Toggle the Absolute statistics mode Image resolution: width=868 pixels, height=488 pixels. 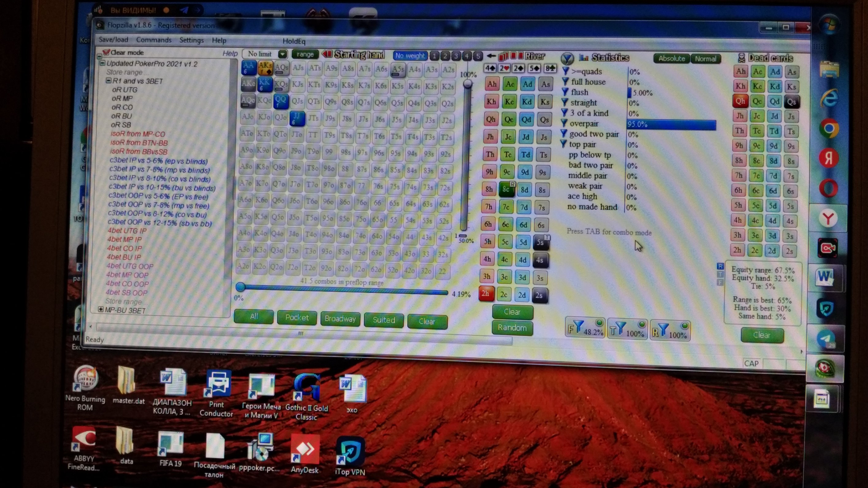[672, 58]
